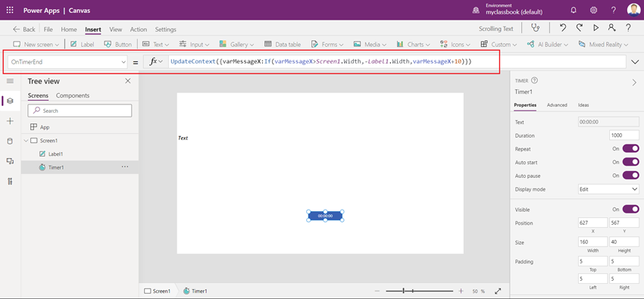Open the hamburger menu in left rail
The height and width of the screenshot is (299, 644).
pos(11,81)
